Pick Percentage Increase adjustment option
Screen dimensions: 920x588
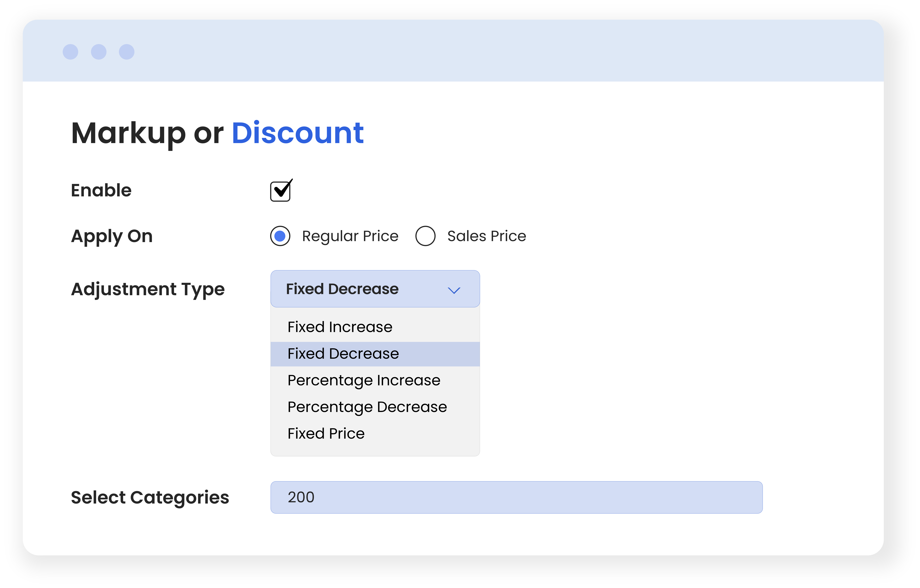pyautogui.click(x=364, y=380)
